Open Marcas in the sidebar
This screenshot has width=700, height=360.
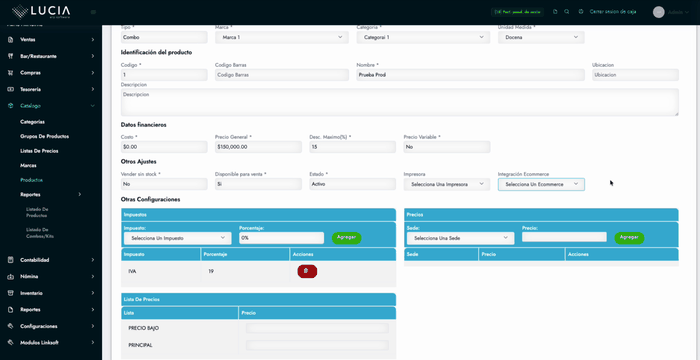click(29, 165)
